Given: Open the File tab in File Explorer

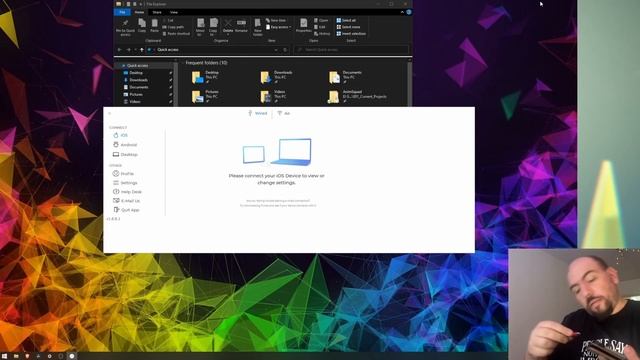Looking at the screenshot, I should click(122, 12).
